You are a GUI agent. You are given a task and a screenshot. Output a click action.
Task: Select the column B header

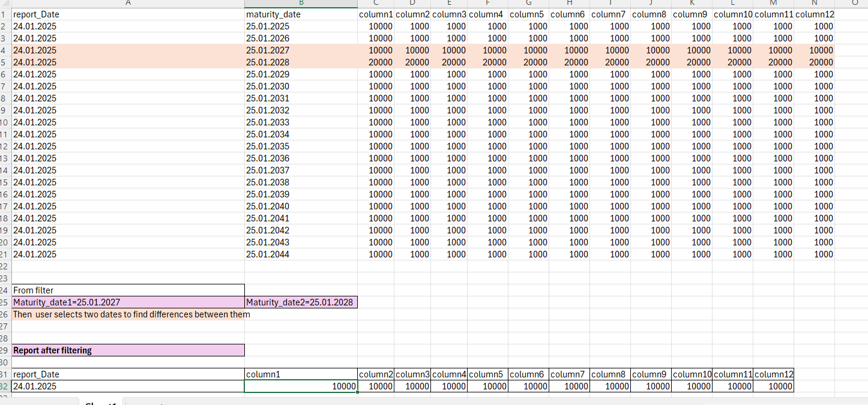point(301,3)
